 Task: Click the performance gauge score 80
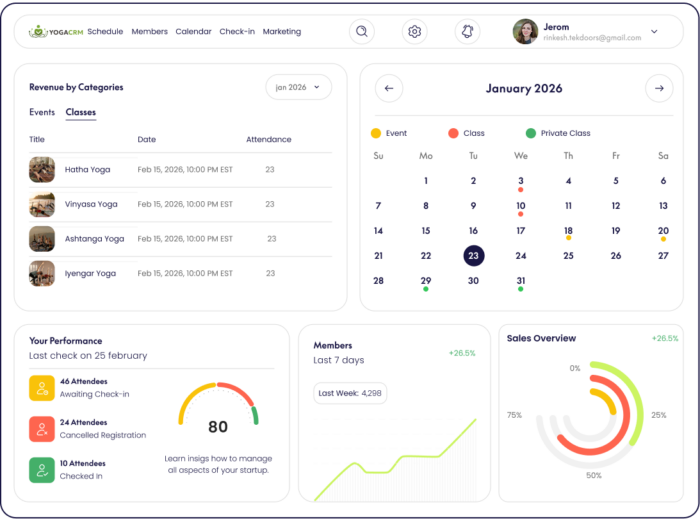[218, 427]
